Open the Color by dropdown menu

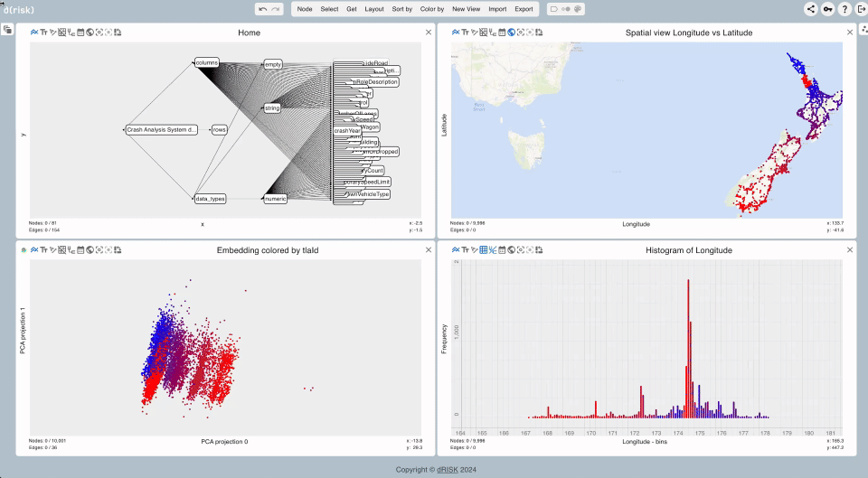click(x=432, y=9)
